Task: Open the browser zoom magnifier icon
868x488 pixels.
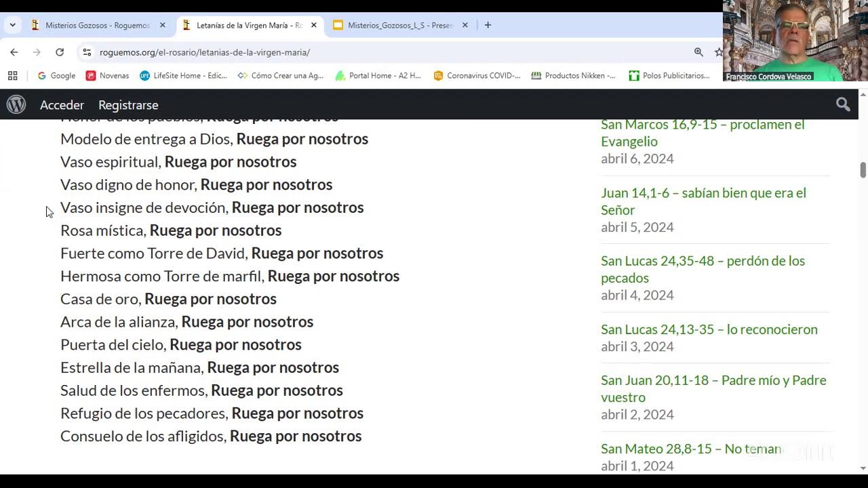Action: (x=698, y=52)
